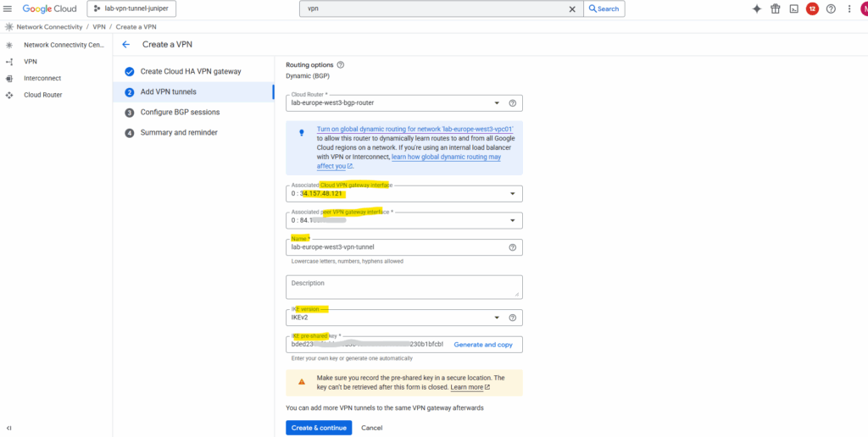Go to the Create Cloud HA VPN gateway step
Viewport: 868px width, 437px height.
(191, 71)
